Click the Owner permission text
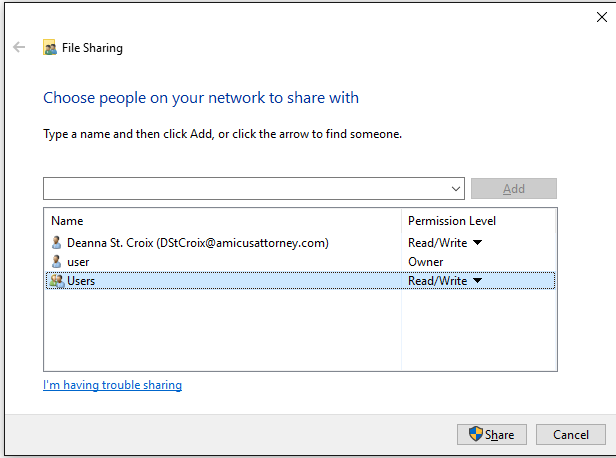616x458 pixels. coord(425,262)
